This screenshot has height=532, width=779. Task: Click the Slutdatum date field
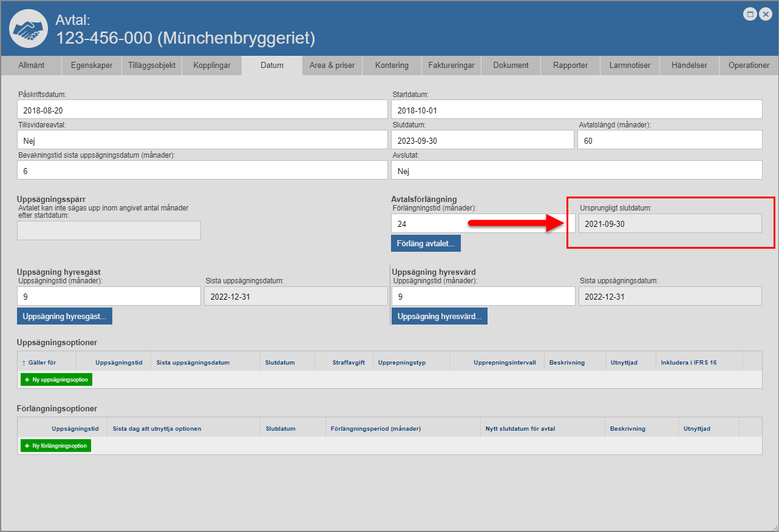click(x=483, y=140)
